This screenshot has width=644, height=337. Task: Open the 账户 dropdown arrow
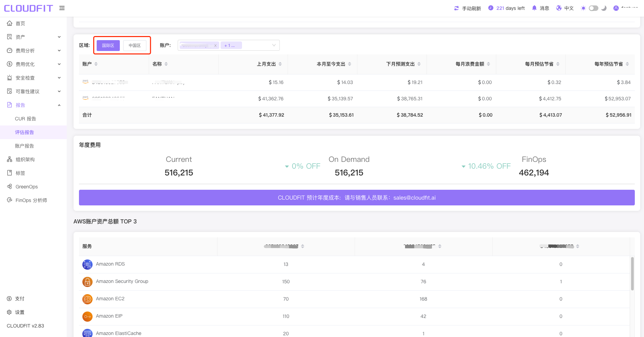click(x=274, y=45)
